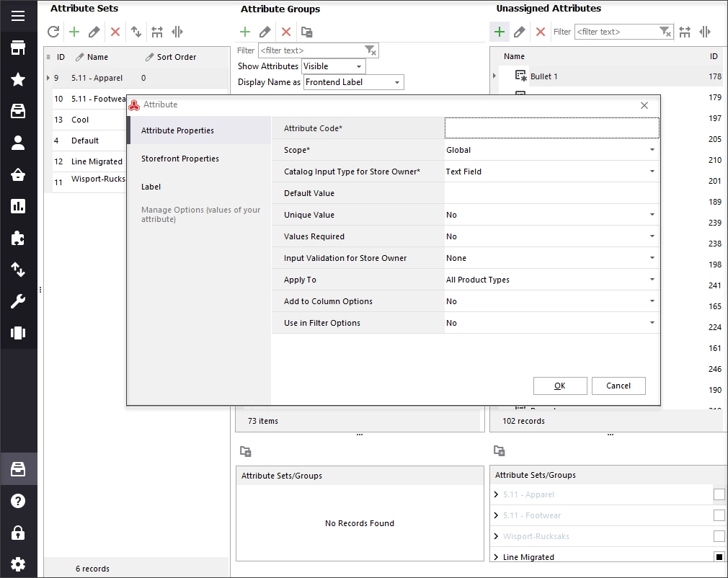Open the reports bar chart icon
Viewport: 728px width, 578px height.
pyautogui.click(x=17, y=206)
